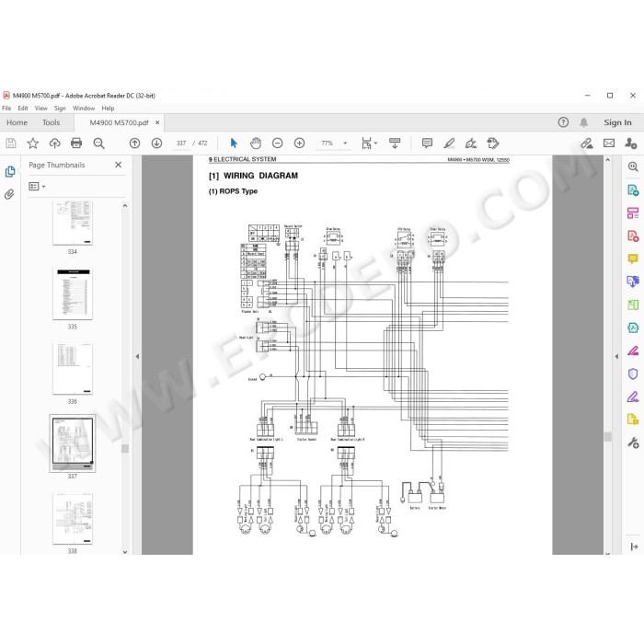Open the Sign menu
This screenshot has width=644, height=644.
[x=60, y=108]
